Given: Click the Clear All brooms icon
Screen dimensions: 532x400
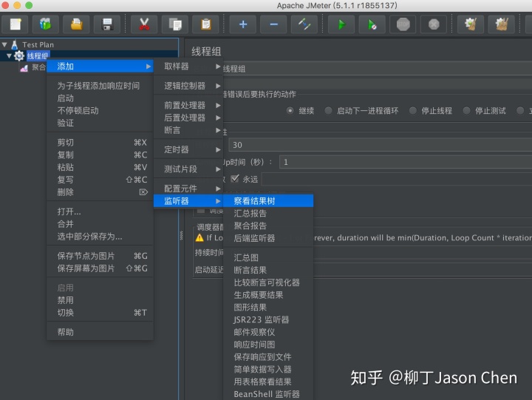Looking at the screenshot, I should click(x=502, y=24).
